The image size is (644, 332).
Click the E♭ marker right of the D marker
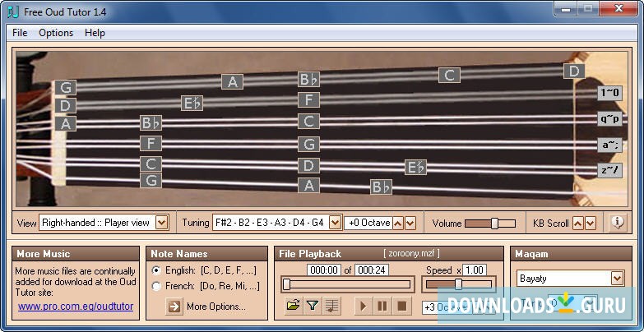(415, 168)
